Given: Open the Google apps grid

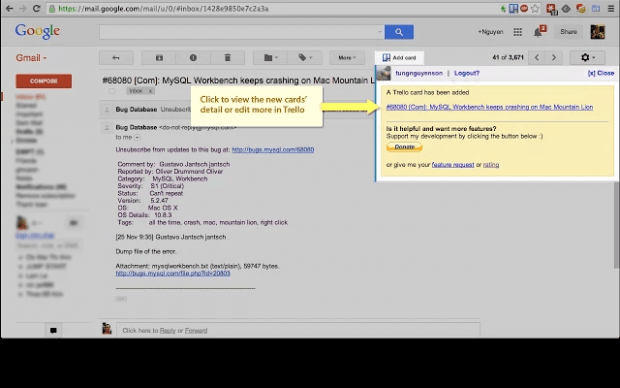Looking at the screenshot, I should point(518,32).
